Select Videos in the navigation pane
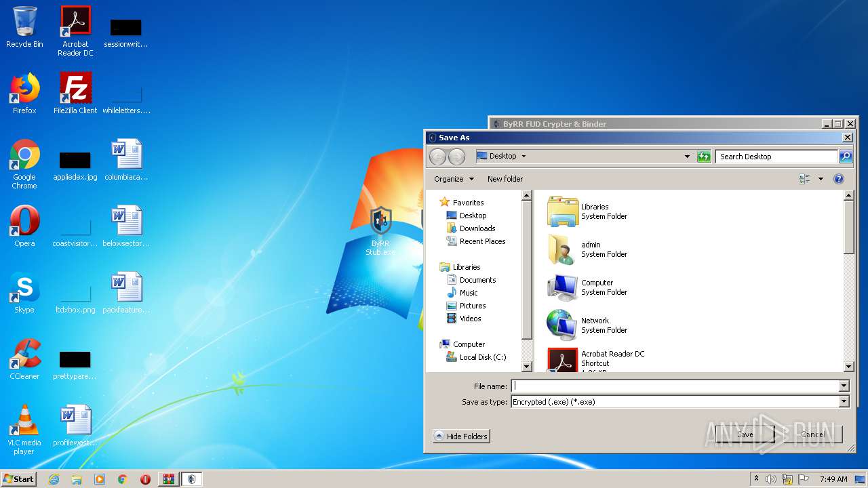The height and width of the screenshot is (488, 868). click(x=470, y=319)
